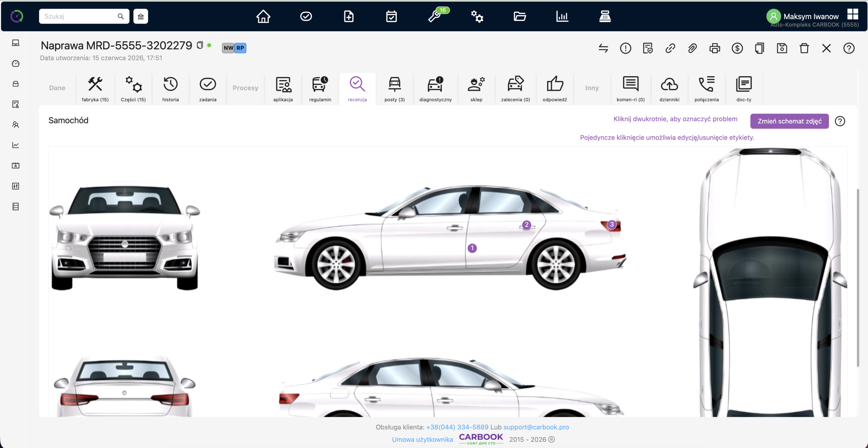Click the trash delete icon

(x=804, y=48)
